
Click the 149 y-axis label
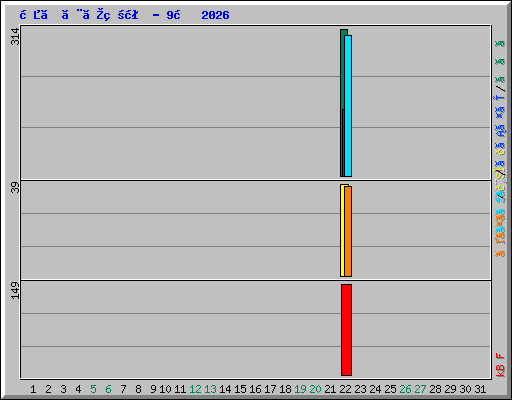click(x=15, y=290)
